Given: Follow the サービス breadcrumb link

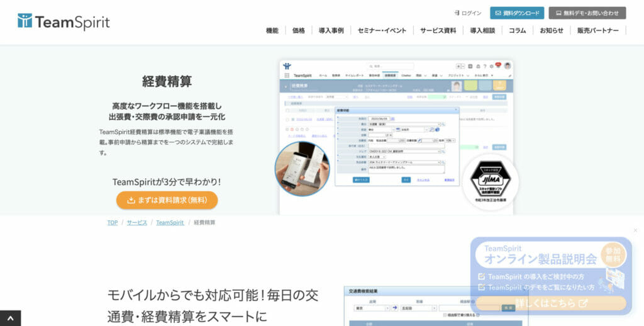Looking at the screenshot, I should coord(136,222).
